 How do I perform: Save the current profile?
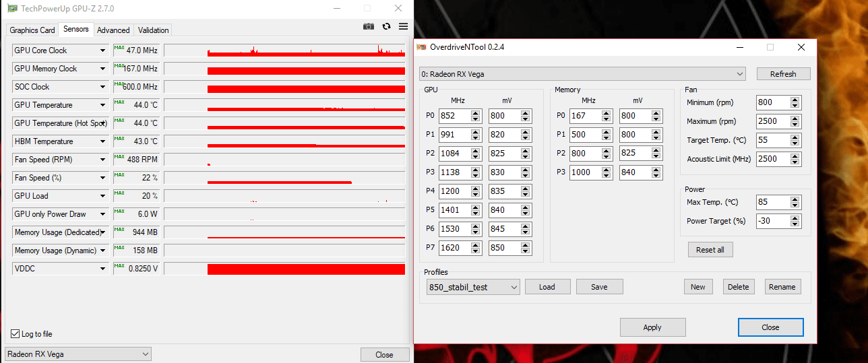pyautogui.click(x=599, y=287)
